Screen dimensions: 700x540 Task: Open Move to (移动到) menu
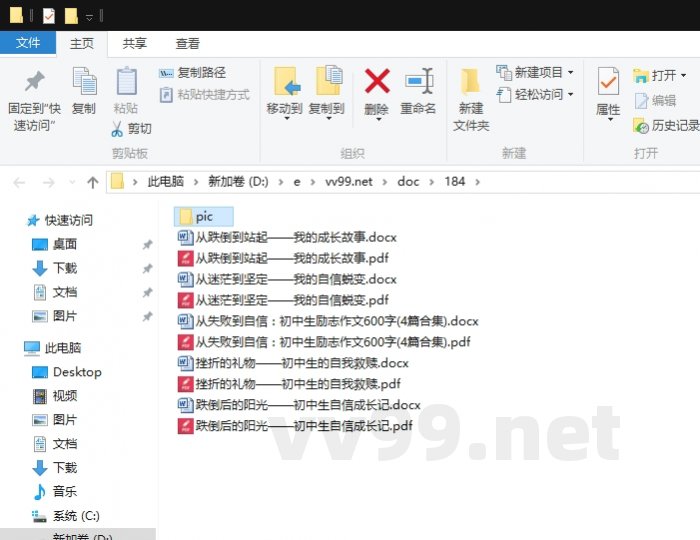pyautogui.click(x=284, y=94)
